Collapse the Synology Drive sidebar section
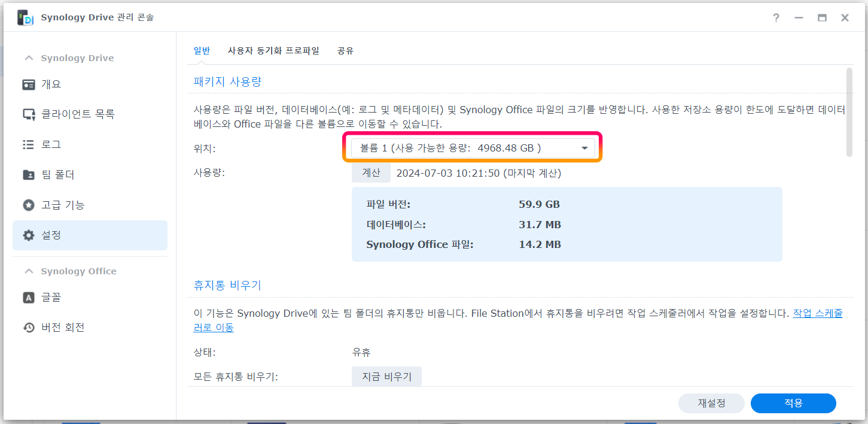This screenshot has height=424, width=868. [28, 58]
